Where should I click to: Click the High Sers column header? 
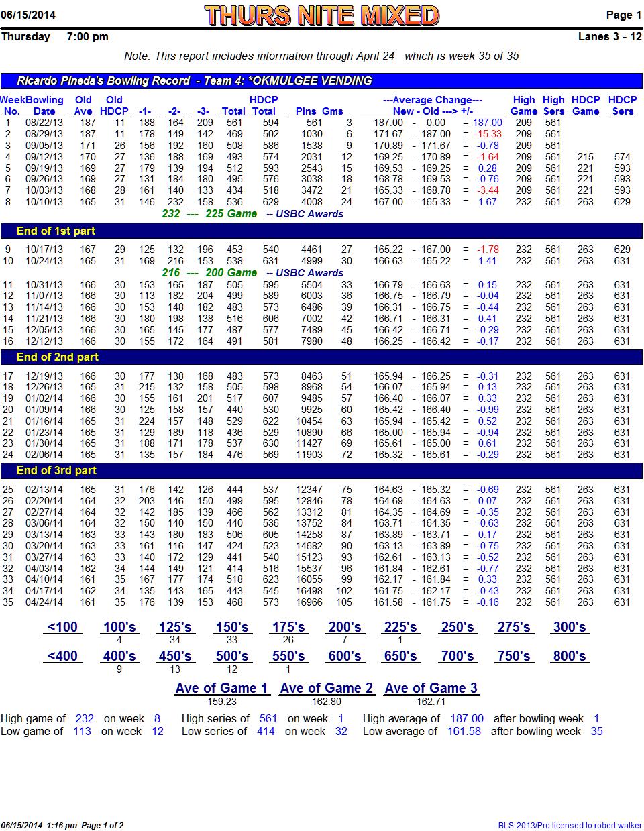click(553, 105)
